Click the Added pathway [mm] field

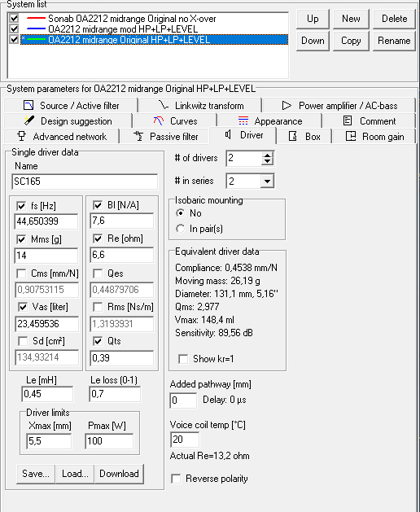point(183,400)
